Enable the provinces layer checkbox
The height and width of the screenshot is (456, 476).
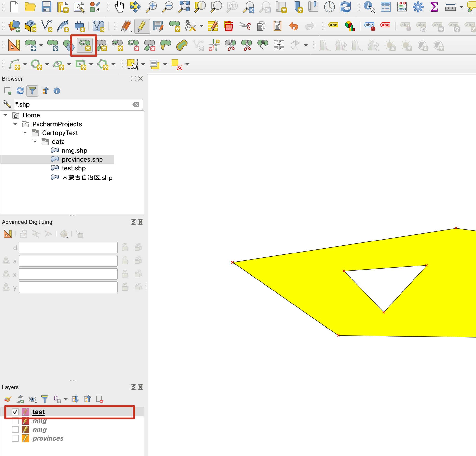click(15, 438)
